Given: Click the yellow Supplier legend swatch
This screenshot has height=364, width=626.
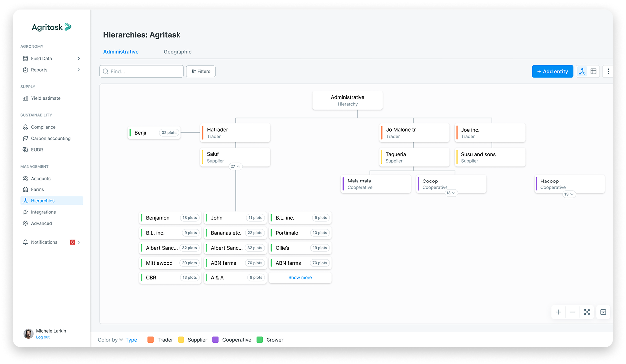Looking at the screenshot, I should [181, 340].
